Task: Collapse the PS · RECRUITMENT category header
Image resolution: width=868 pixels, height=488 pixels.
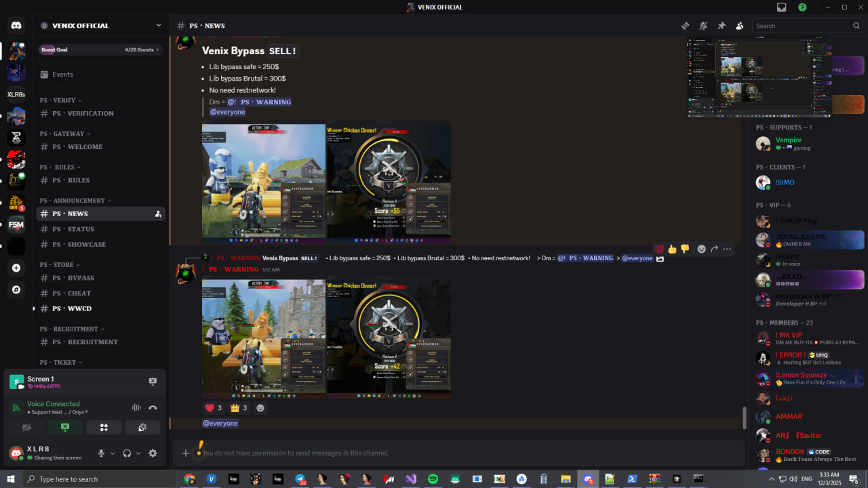Action: [x=73, y=329]
